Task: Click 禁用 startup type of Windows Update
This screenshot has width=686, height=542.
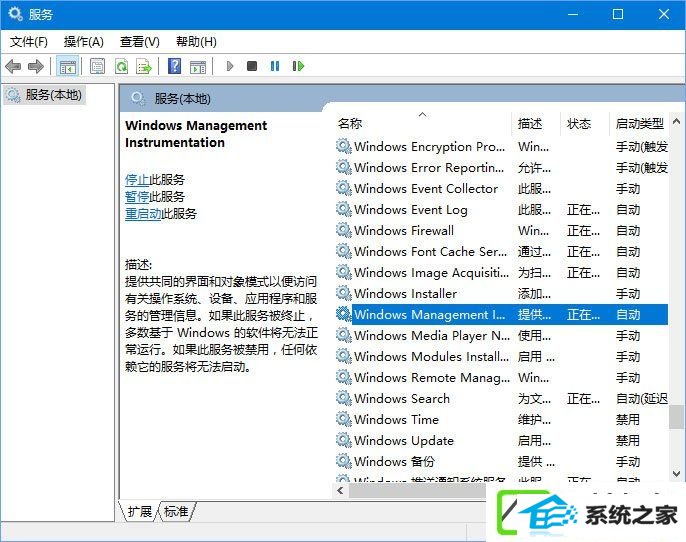Action: click(628, 440)
